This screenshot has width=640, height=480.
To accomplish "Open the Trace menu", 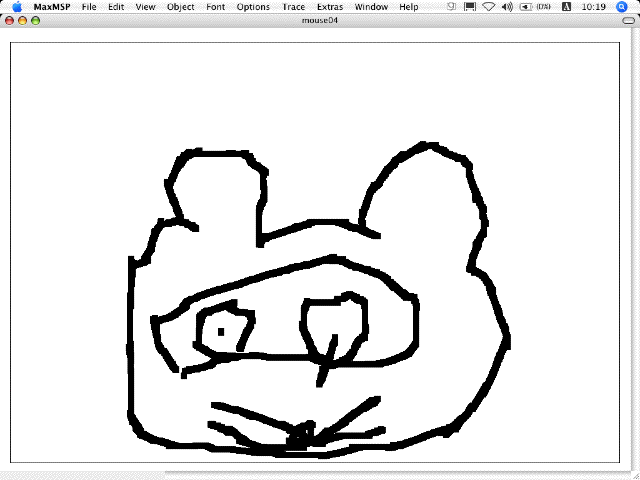I will click(x=294, y=7).
